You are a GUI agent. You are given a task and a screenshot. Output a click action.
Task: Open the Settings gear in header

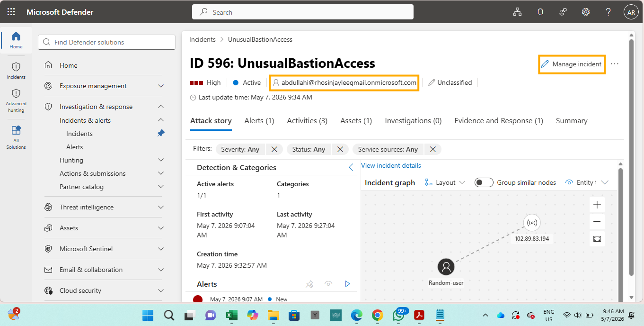[586, 12]
